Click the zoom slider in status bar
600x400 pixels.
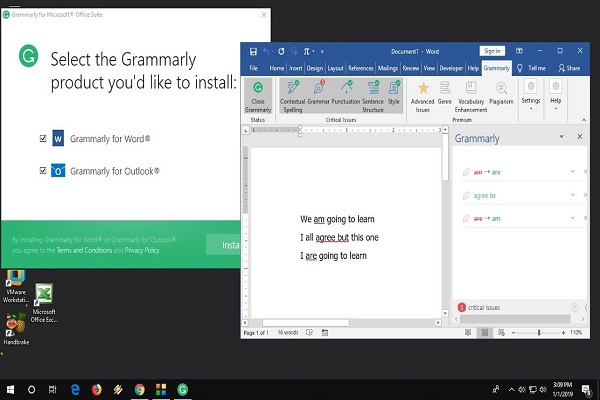[x=539, y=332]
